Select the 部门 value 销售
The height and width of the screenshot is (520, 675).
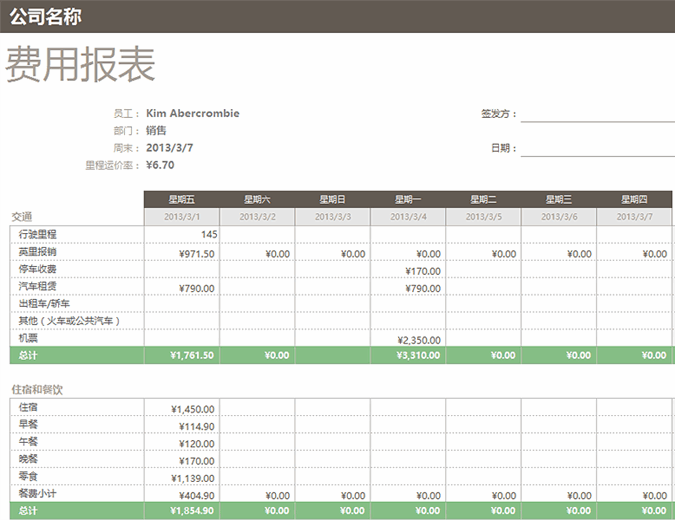156,130
